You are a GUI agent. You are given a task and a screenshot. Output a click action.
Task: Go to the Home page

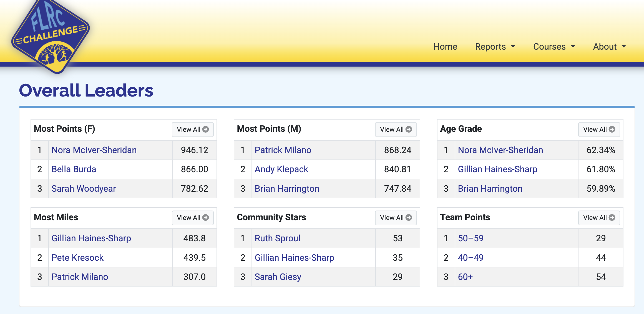(445, 47)
